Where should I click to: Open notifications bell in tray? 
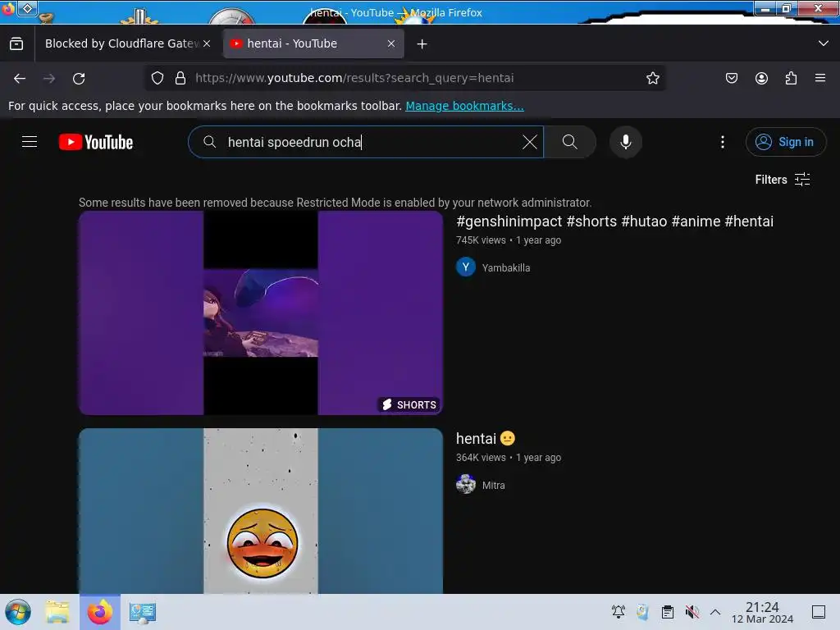click(619, 612)
